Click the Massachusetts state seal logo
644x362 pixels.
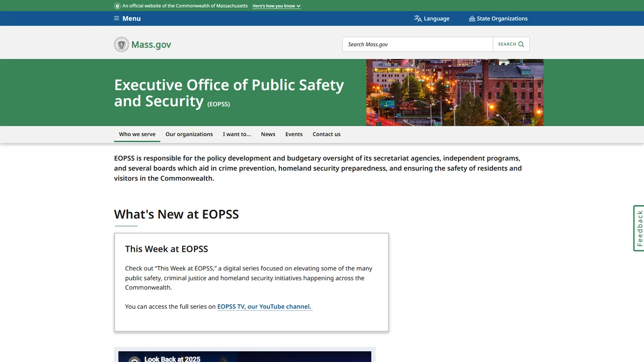tap(121, 44)
